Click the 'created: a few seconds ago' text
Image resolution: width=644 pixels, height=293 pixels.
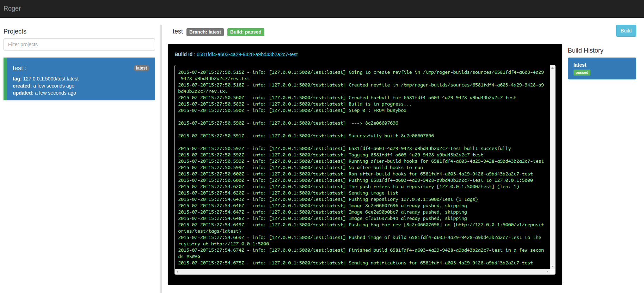44,86
